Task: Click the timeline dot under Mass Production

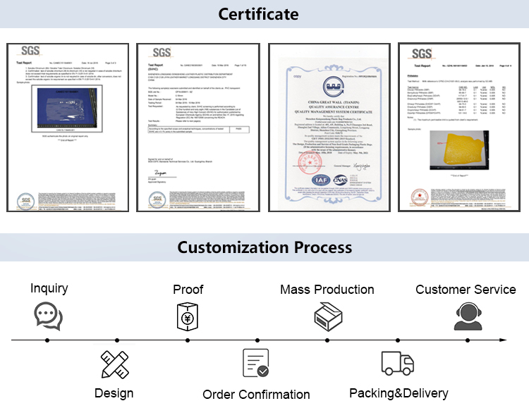Action: [x=327, y=340]
